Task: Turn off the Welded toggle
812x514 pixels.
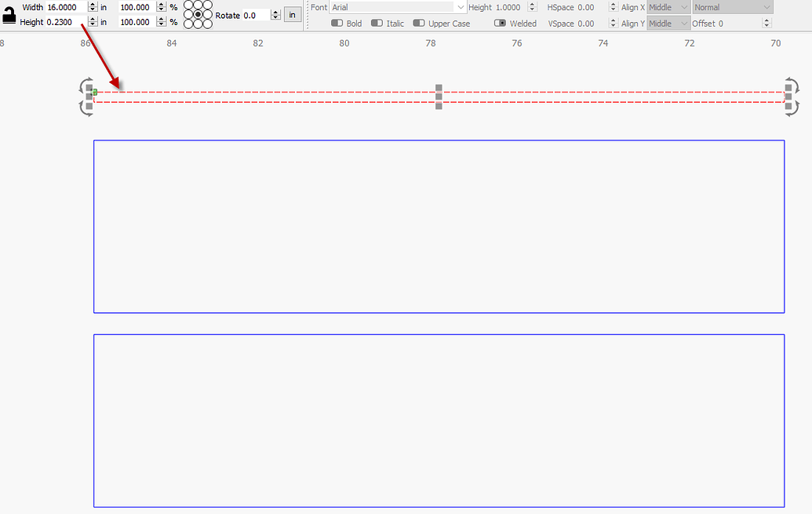Action: [x=500, y=24]
